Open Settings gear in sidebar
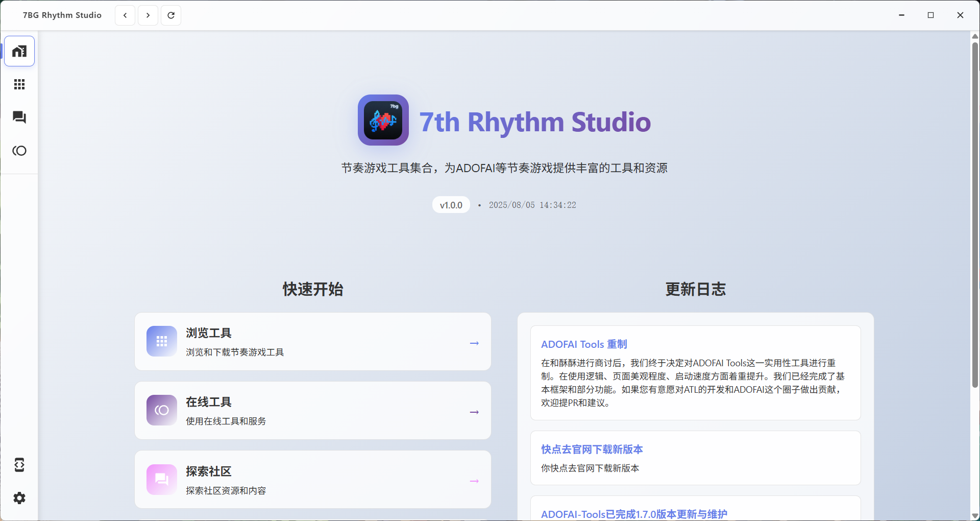Screen dimensions: 980x521 click(19, 498)
